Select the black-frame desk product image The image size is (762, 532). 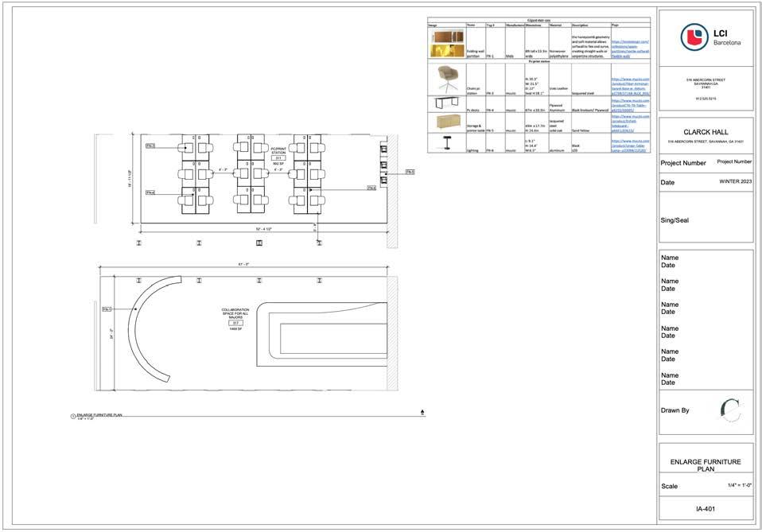(x=446, y=103)
